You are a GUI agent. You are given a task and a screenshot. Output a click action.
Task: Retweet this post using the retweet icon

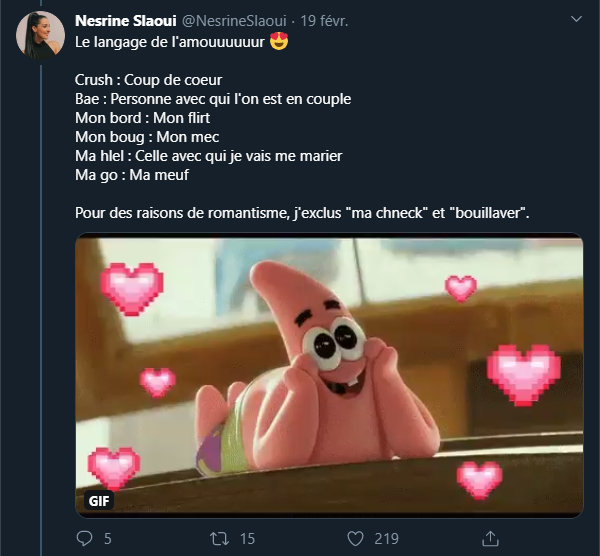219,539
